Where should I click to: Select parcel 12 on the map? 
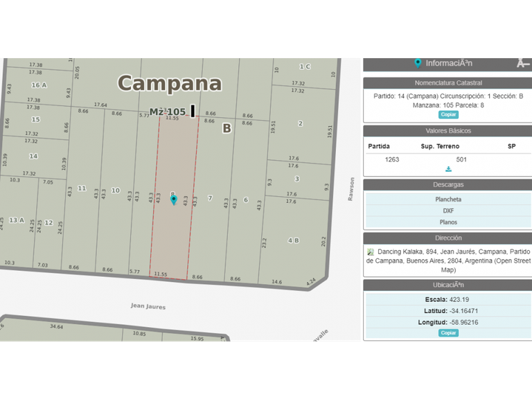(x=49, y=222)
